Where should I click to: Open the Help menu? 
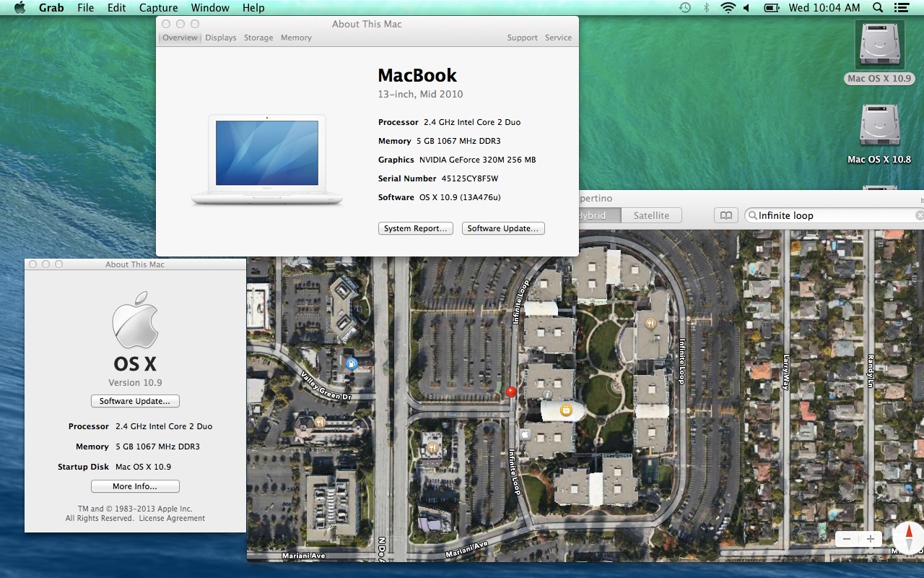coord(253,8)
